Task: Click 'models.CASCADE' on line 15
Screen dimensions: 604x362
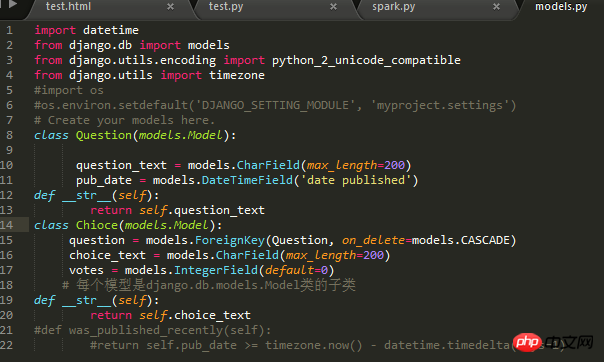Action: coord(461,240)
